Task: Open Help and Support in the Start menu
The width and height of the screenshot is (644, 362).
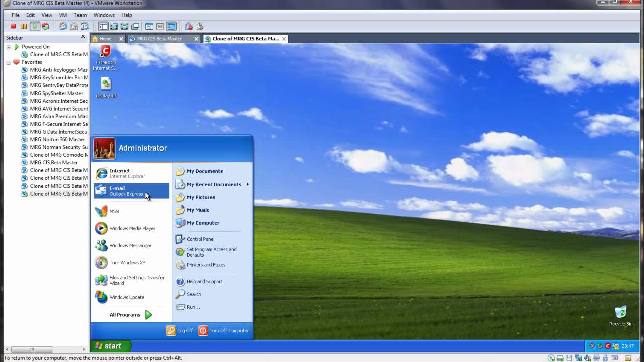Action: point(199,282)
